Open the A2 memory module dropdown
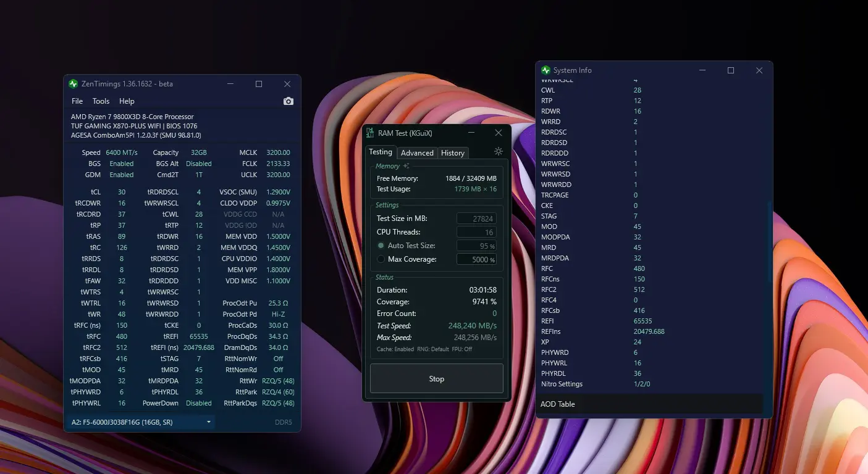 tap(141, 422)
